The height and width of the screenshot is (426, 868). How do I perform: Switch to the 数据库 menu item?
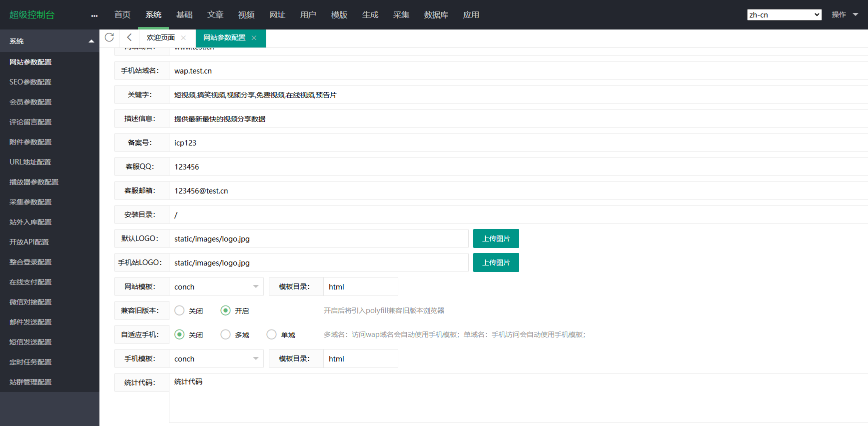point(436,15)
